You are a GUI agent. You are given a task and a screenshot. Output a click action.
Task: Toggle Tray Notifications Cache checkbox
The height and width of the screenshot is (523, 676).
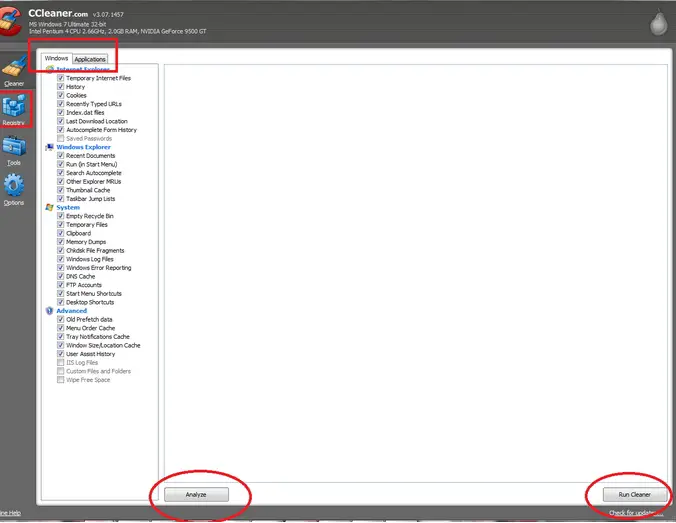coord(61,337)
